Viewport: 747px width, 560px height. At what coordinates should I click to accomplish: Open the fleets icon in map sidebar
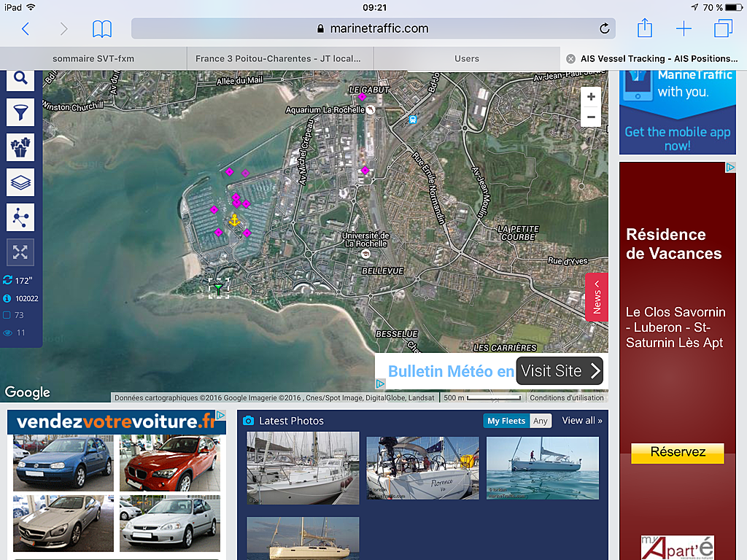(x=20, y=147)
